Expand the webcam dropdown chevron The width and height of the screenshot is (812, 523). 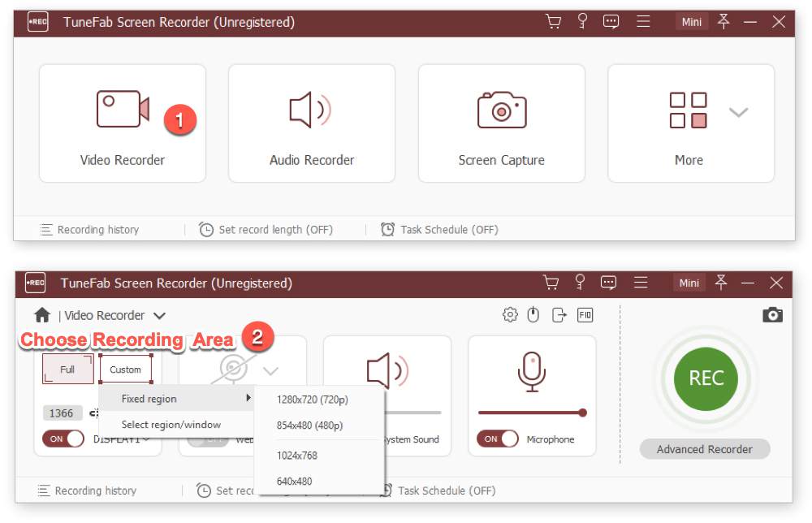[271, 371]
